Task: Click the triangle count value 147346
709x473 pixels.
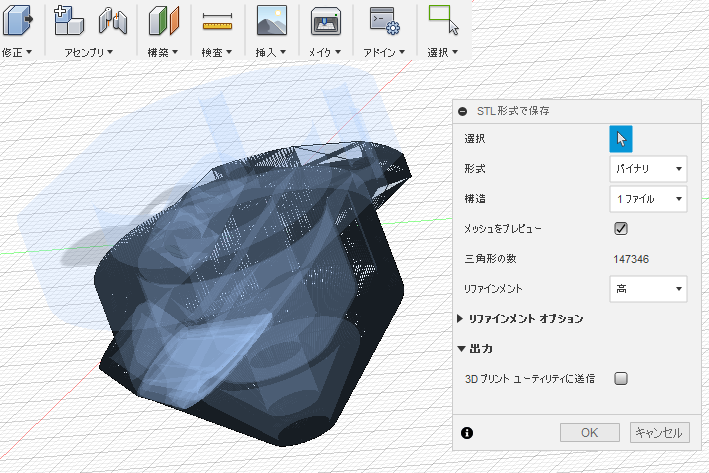Action: point(631,259)
